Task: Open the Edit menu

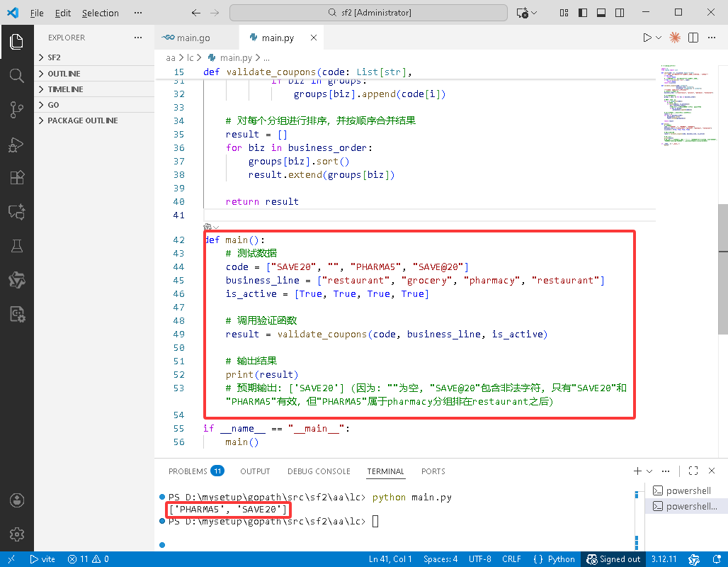Action: 63,13
